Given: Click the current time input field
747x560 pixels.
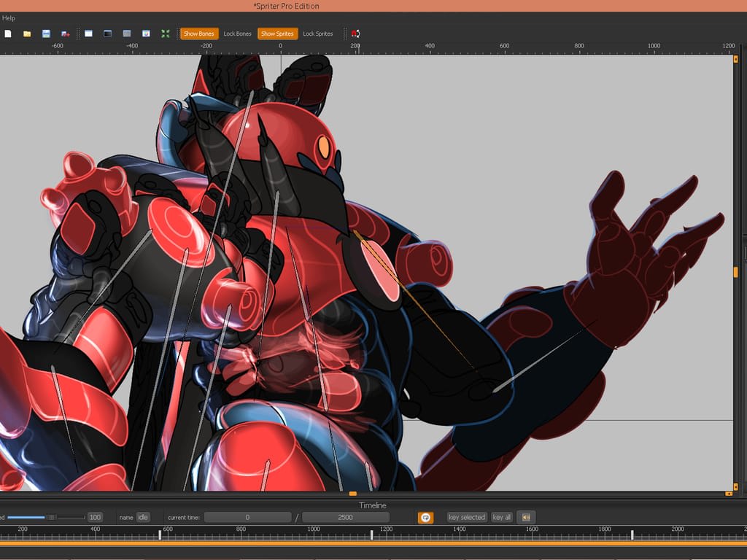Looking at the screenshot, I should (x=247, y=517).
